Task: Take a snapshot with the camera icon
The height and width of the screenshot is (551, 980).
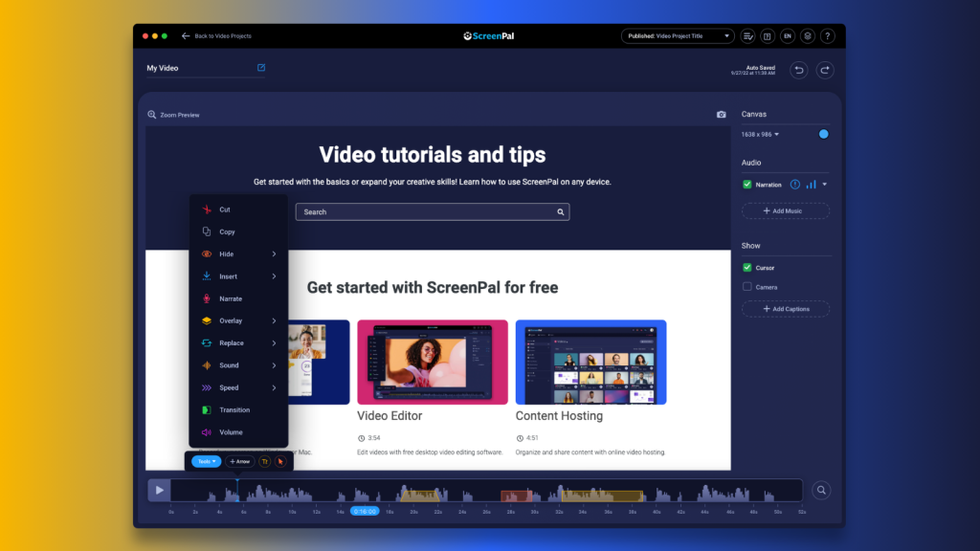Action: click(722, 115)
